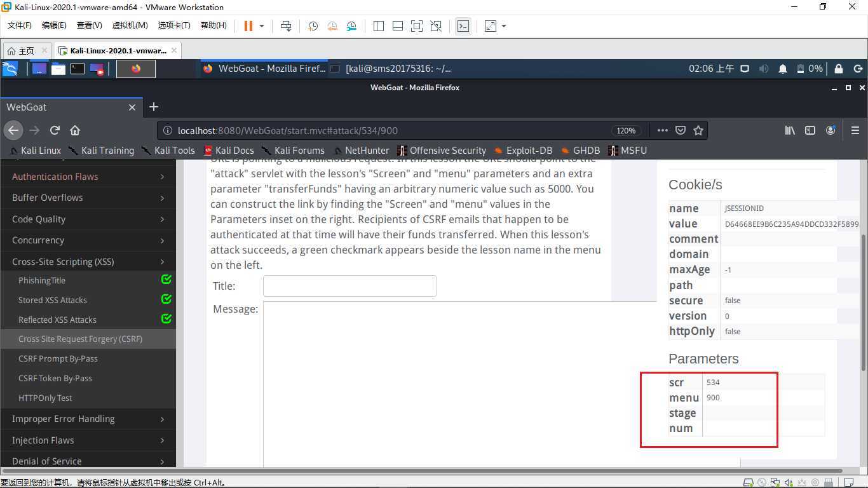Click the page vertical scrollbar

click(863, 302)
